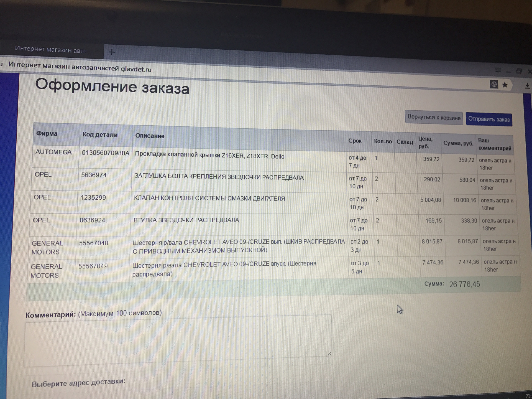Select the price 290,02

(432, 179)
